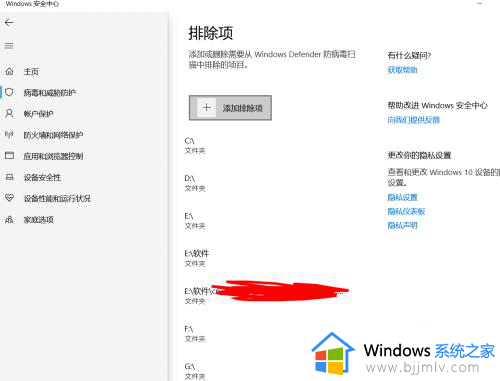Open 设备性能和运行状况 in the sidebar
500x381 pixels.
(x=57, y=198)
